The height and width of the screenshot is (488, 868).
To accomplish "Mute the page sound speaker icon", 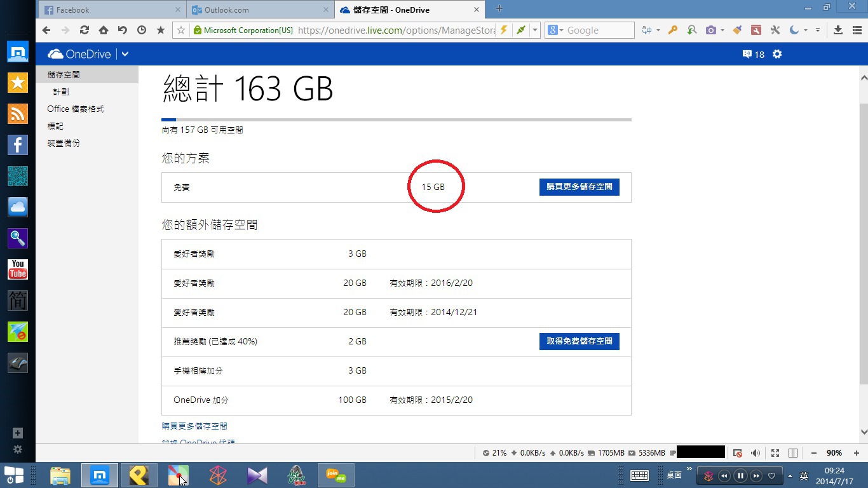I will (756, 453).
